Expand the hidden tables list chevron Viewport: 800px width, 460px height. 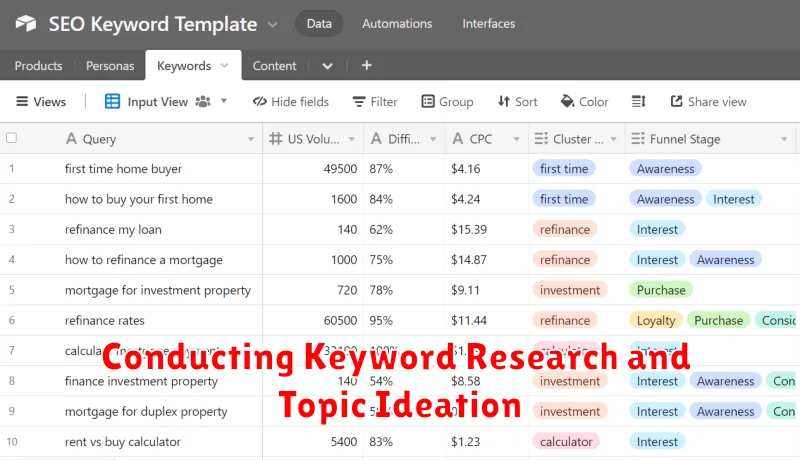pos(327,66)
